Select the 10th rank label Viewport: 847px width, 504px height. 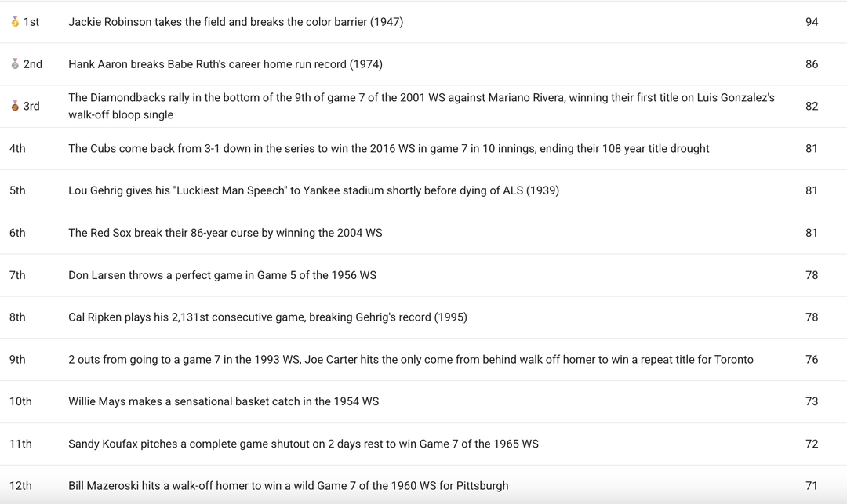click(x=20, y=401)
